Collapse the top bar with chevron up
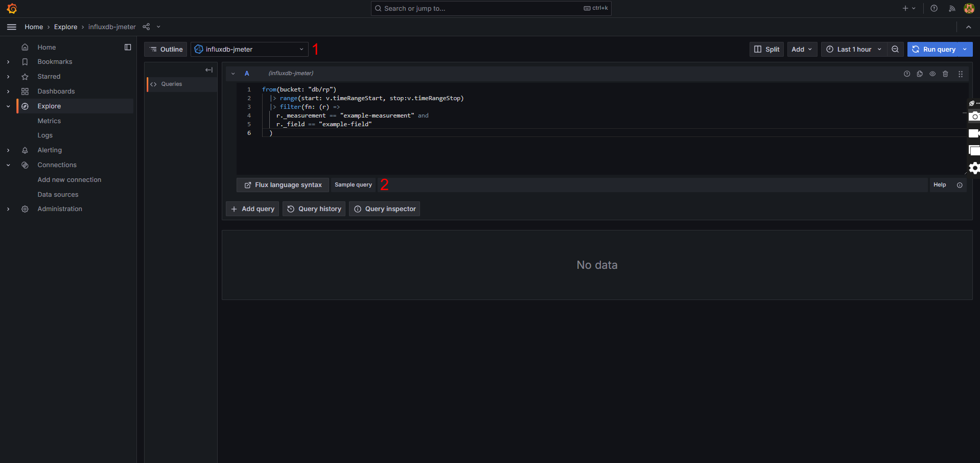Viewport: 980px width, 463px height. click(968, 27)
